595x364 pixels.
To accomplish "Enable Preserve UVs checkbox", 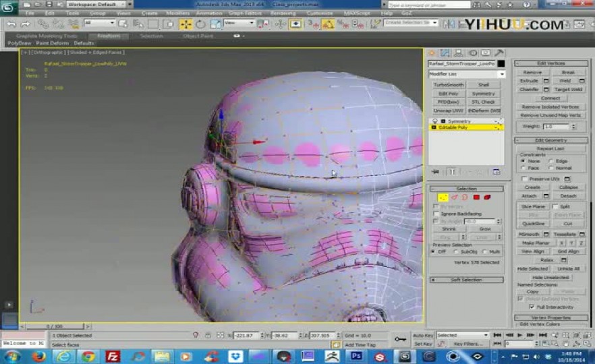I will pos(524,179).
